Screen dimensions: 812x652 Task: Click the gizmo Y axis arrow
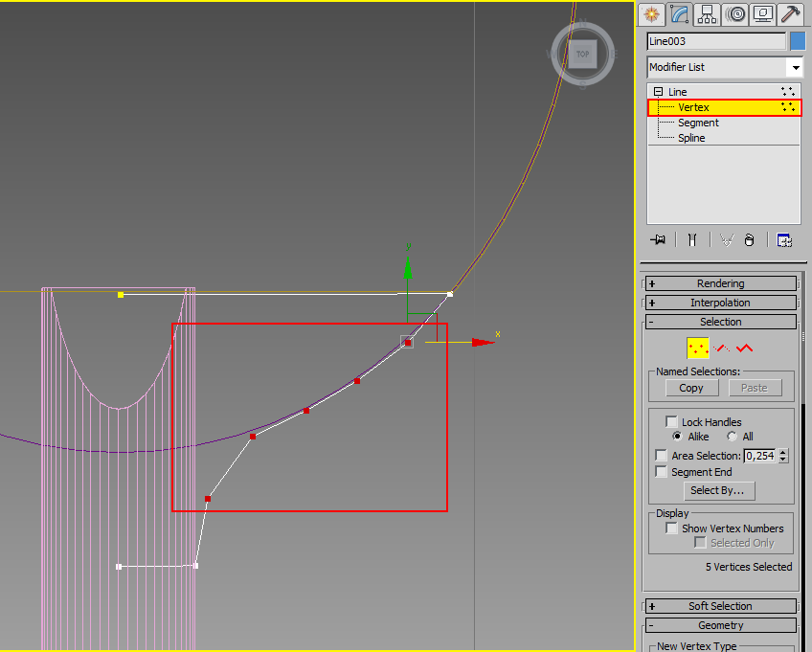tap(408, 268)
